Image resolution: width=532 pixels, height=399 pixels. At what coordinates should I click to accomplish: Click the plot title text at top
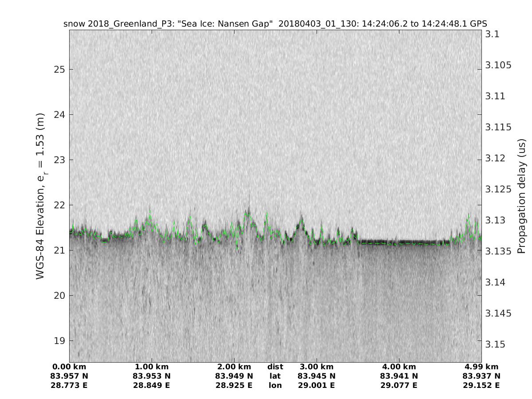[x=275, y=23]
